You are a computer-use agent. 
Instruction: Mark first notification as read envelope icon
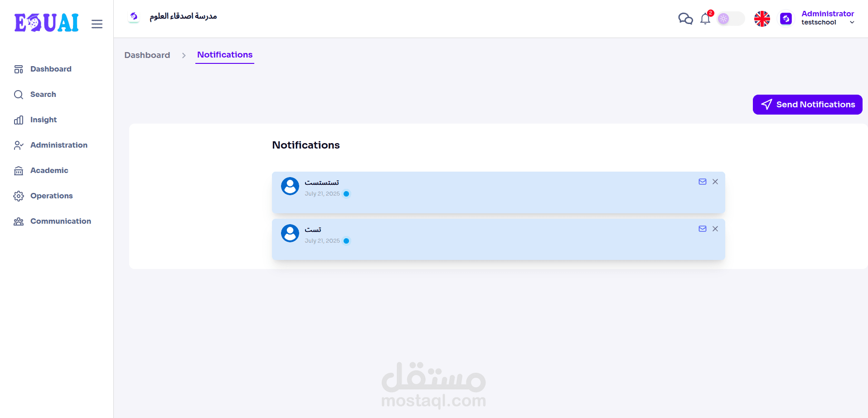(x=703, y=182)
